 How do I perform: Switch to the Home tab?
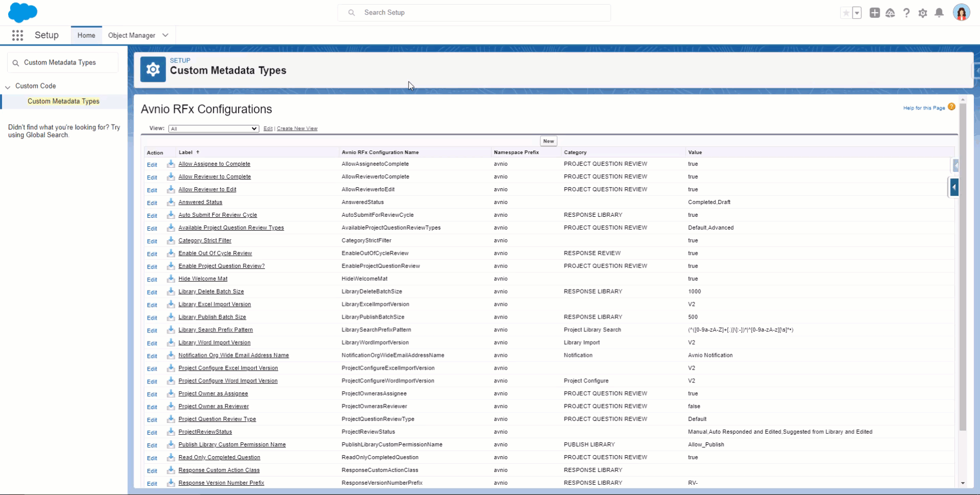point(86,35)
